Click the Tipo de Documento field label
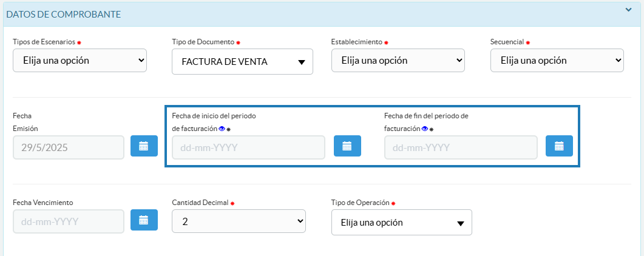Viewport: 644px width, 256px height. pyautogui.click(x=203, y=42)
